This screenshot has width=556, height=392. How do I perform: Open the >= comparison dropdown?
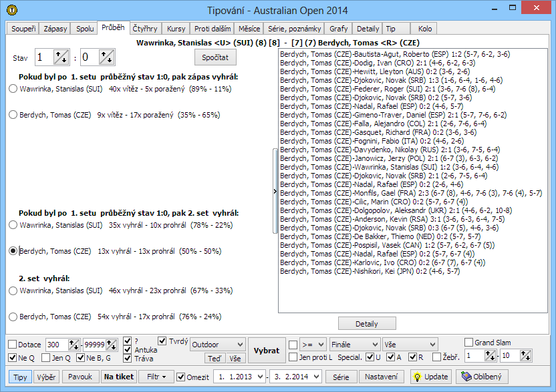click(x=313, y=345)
